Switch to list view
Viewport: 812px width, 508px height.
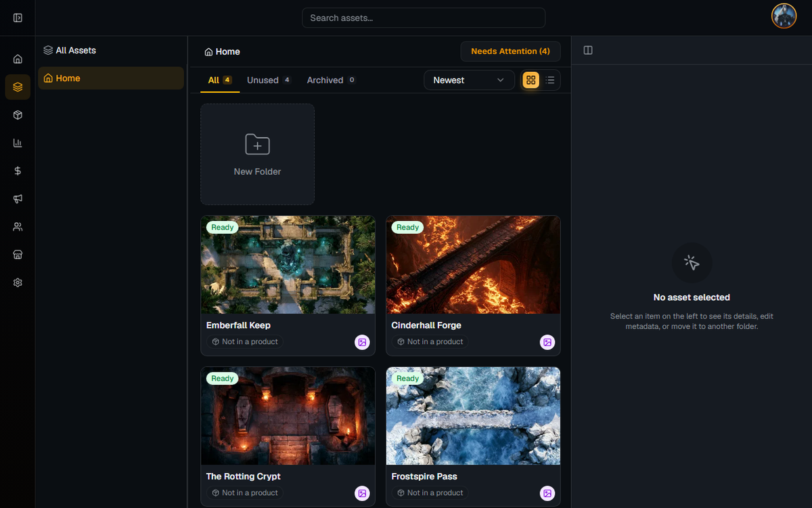(x=550, y=80)
